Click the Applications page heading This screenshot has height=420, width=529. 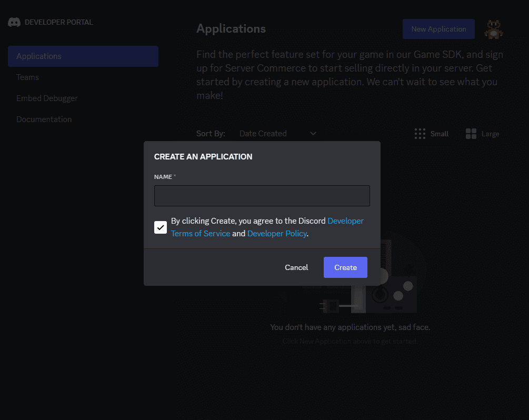231,28
